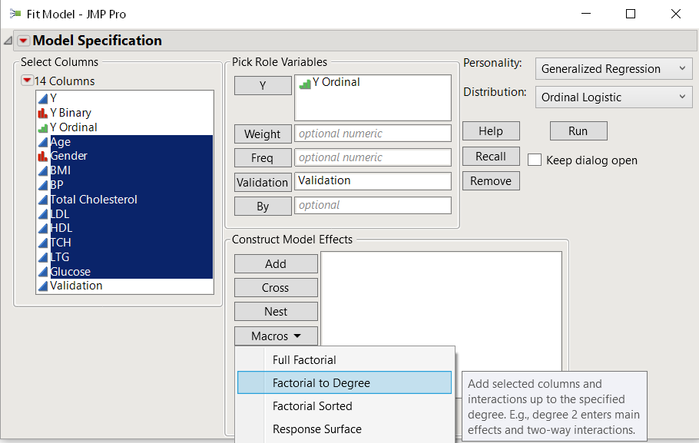
Task: Click the Cross button
Action: pos(276,288)
